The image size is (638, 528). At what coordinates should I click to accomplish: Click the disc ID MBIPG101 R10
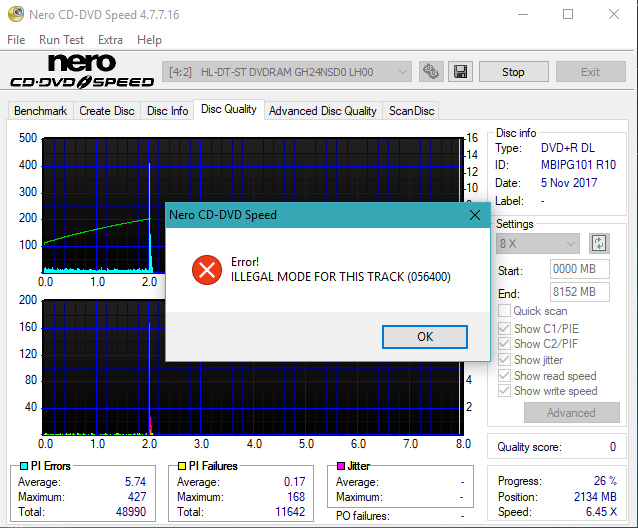pyautogui.click(x=578, y=165)
